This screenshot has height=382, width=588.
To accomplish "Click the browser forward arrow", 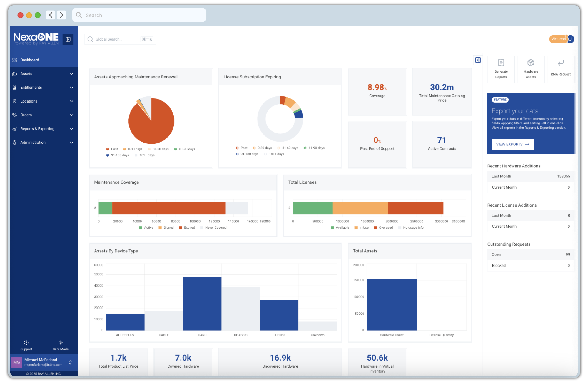I will pos(61,15).
